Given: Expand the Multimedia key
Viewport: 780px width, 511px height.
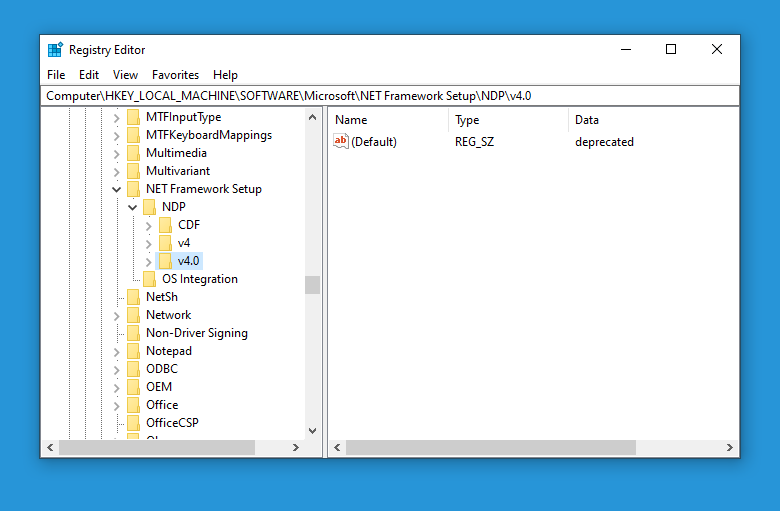Looking at the screenshot, I should (x=116, y=154).
